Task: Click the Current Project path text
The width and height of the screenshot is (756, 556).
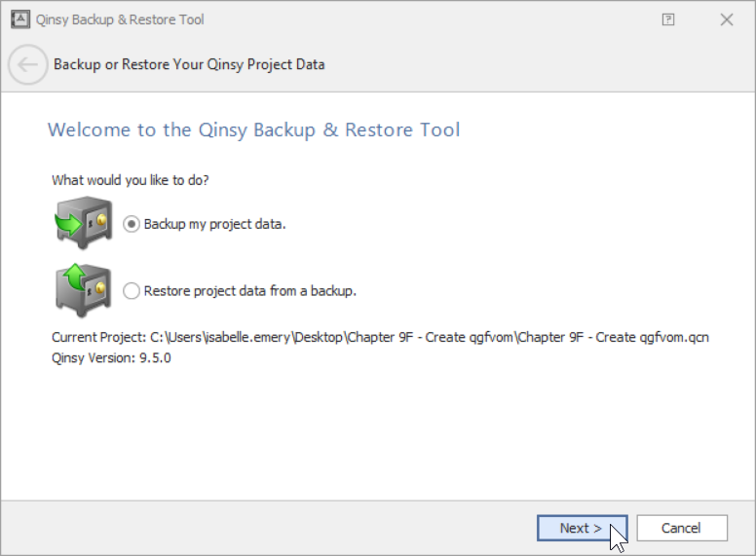Action: pyautogui.click(x=380, y=337)
